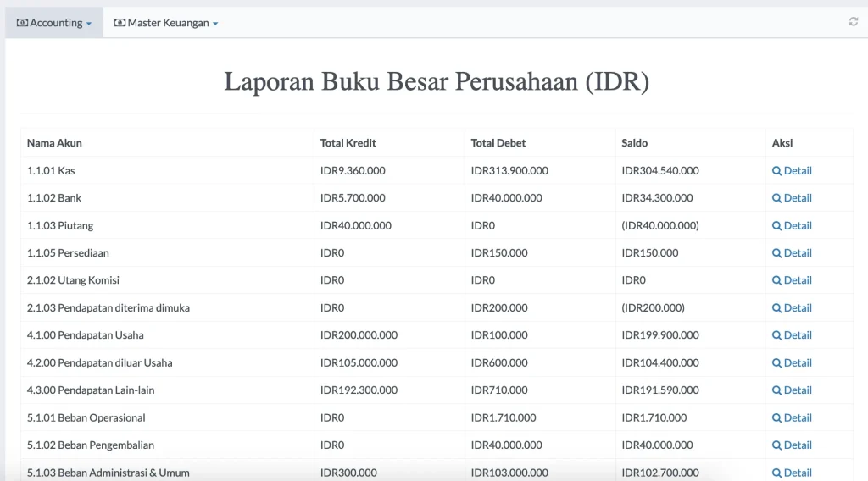Open the Accounting menu
Screen dimensions: 868x481
[55, 23]
